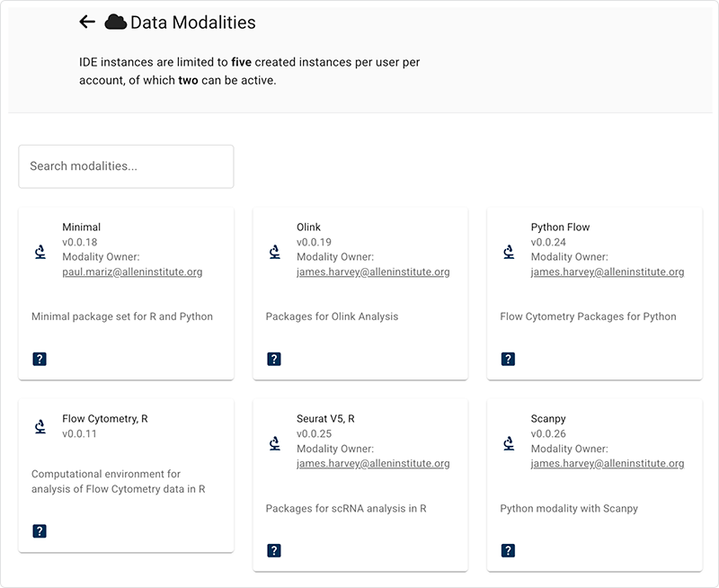The image size is (719, 588).
Task: Click the cloud icon beside Data Modalities
Action: (115, 22)
